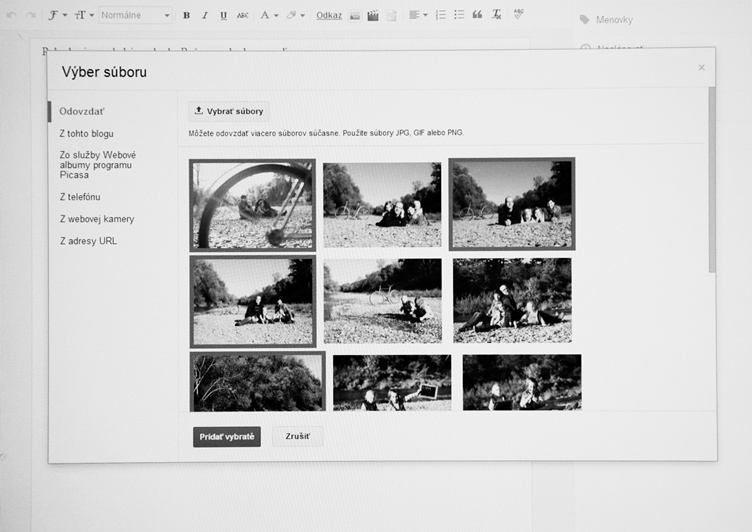Click the Vybrať súbory upload button

coord(229,111)
